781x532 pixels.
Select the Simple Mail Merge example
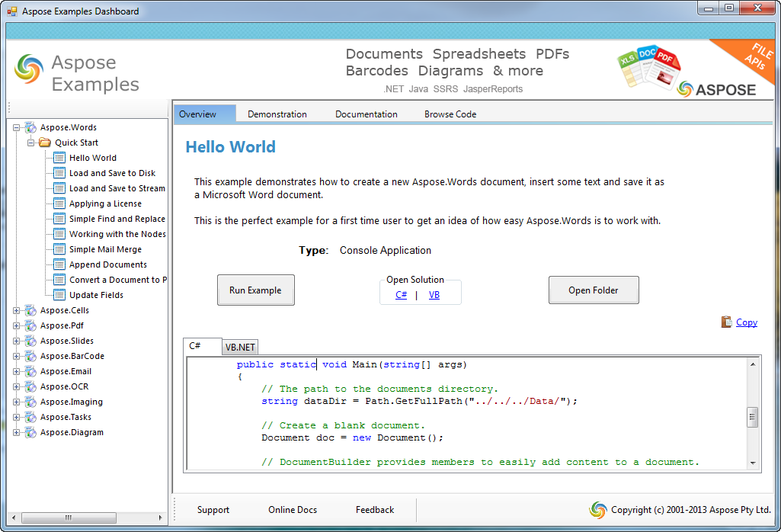click(x=106, y=249)
